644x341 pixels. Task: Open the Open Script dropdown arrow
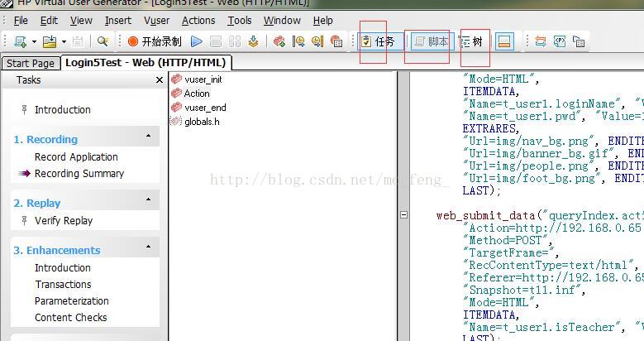pyautogui.click(x=64, y=41)
